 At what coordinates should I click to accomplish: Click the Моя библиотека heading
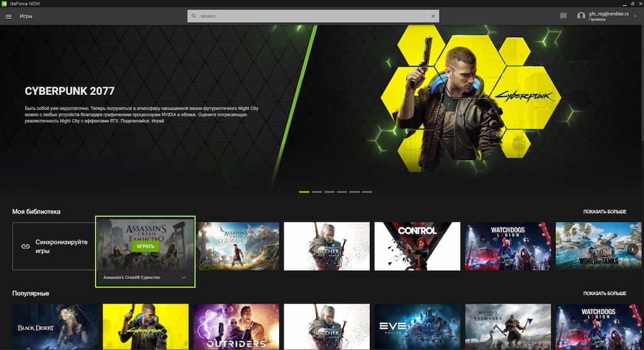pyautogui.click(x=36, y=212)
